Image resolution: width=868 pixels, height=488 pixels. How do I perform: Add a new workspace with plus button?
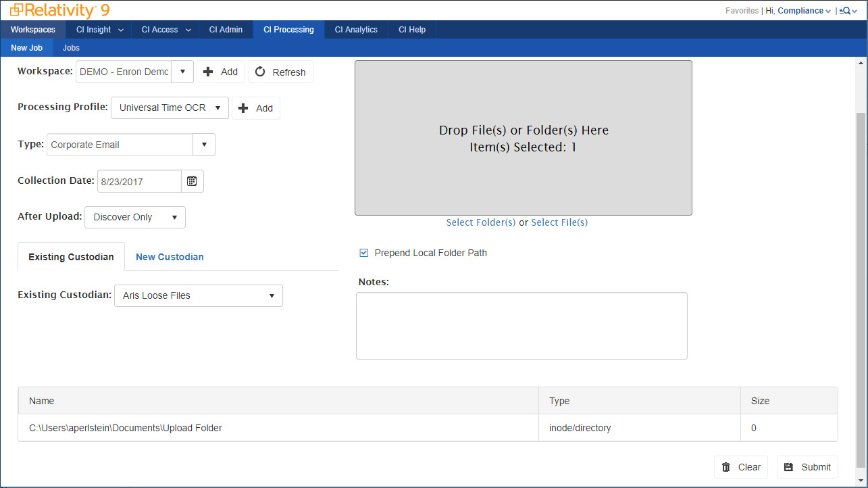click(220, 72)
